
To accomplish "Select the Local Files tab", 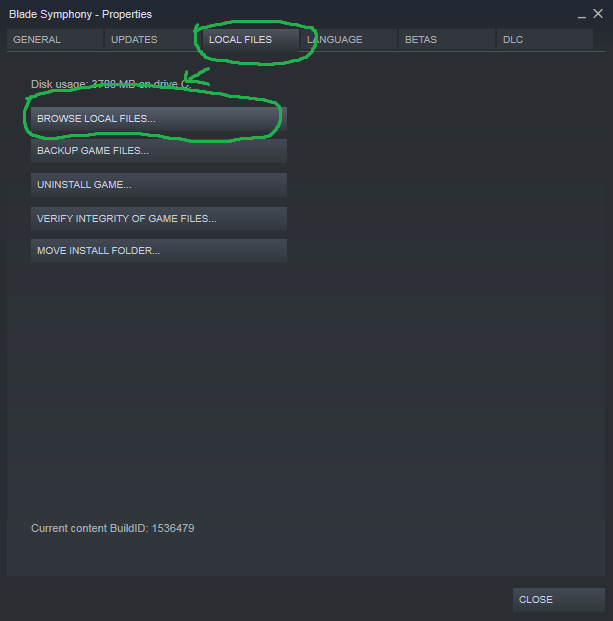I will (251, 40).
